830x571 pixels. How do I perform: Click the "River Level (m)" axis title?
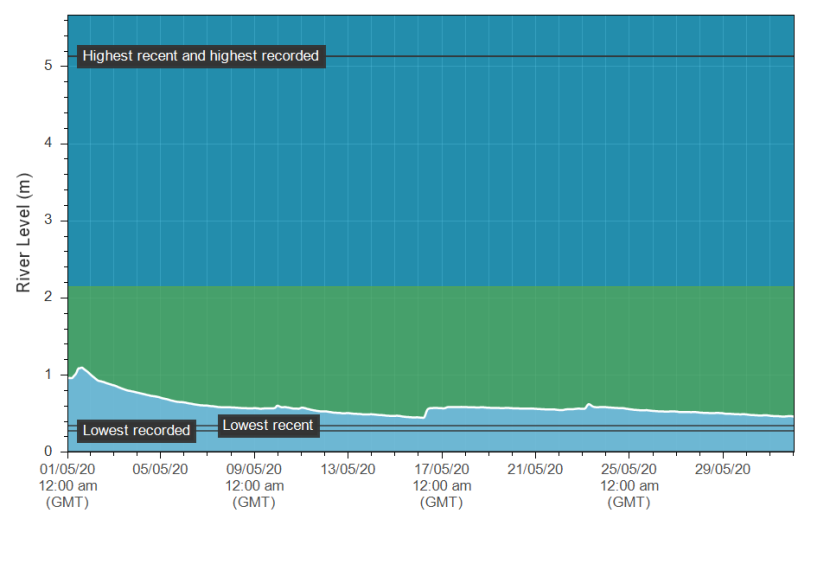pyautogui.click(x=24, y=233)
